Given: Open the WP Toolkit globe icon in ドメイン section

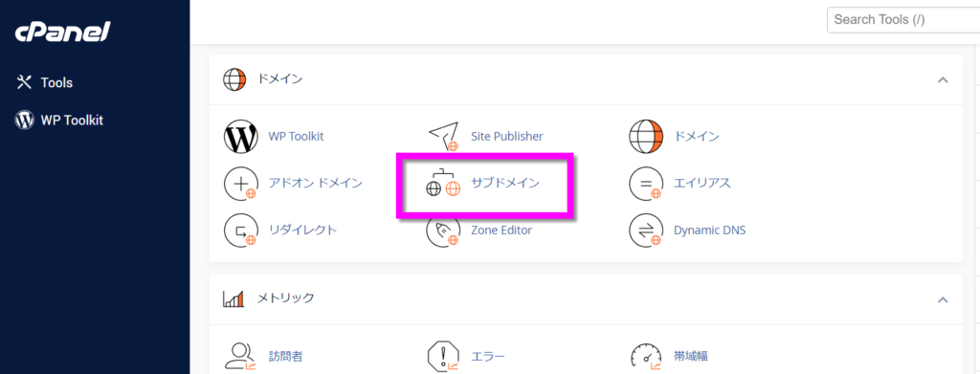Looking at the screenshot, I should tap(240, 136).
